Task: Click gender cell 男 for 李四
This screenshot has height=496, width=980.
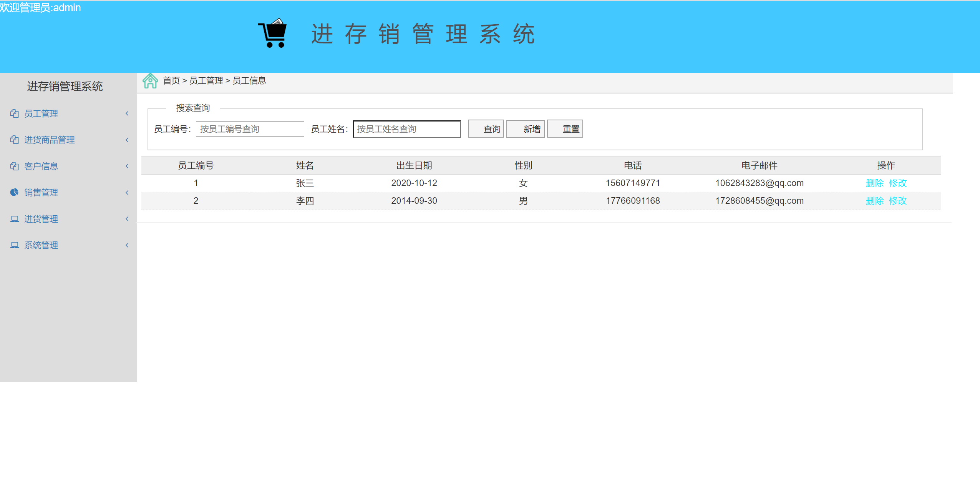Action: (x=523, y=201)
